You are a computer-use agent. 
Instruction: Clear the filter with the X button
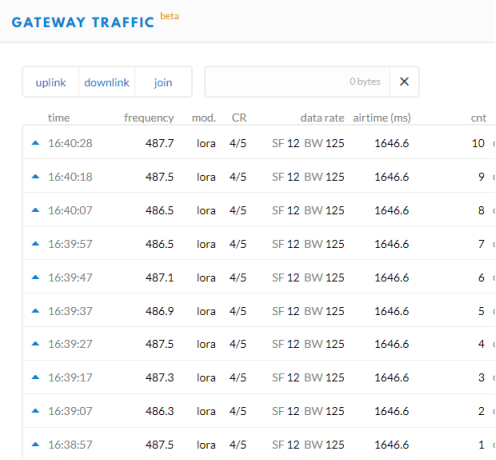click(x=404, y=82)
